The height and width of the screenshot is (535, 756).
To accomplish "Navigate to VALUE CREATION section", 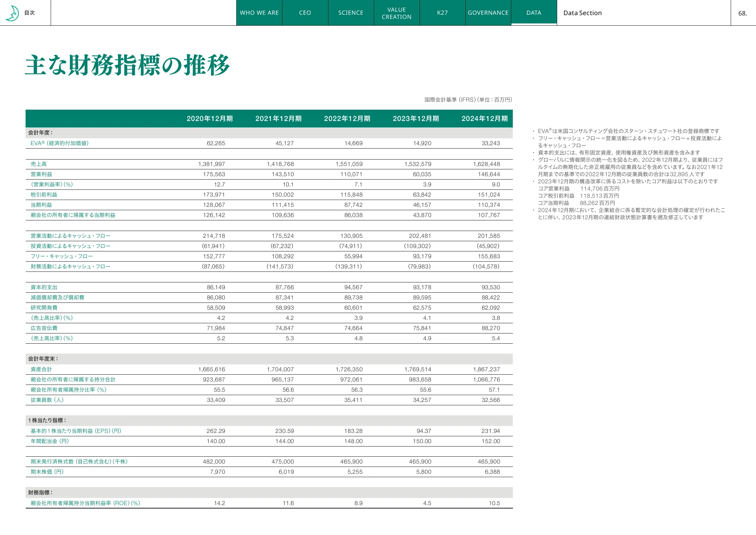I will tap(397, 12).
